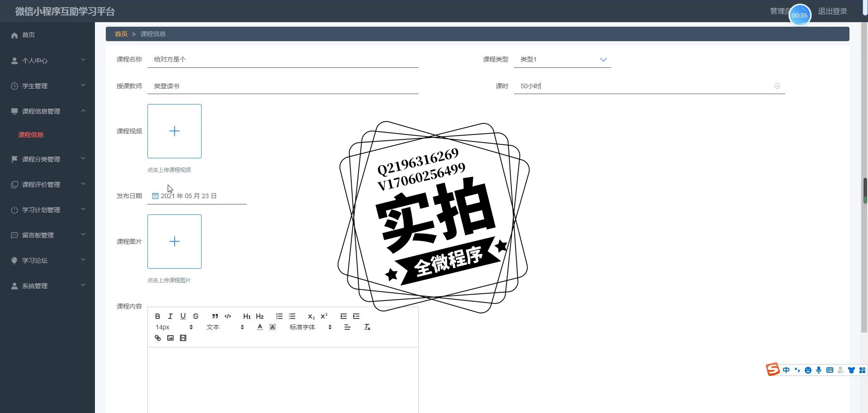Apply superscript formatting
Screen dimensions: 868x413
[324, 316]
